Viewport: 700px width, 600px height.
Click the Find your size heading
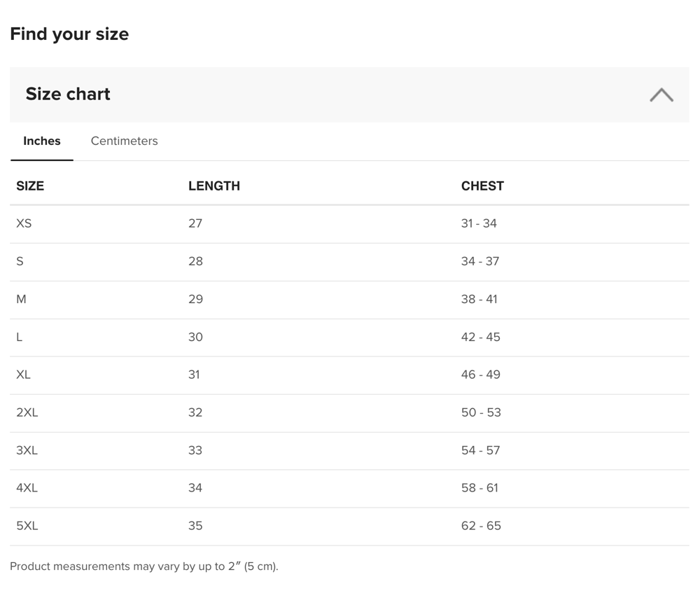69,34
